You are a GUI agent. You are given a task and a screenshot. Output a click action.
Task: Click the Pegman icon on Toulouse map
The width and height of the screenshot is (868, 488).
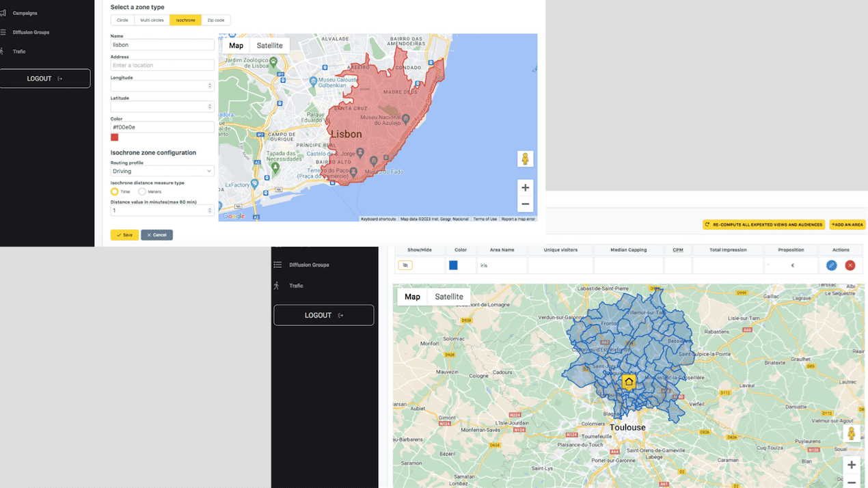(x=852, y=433)
